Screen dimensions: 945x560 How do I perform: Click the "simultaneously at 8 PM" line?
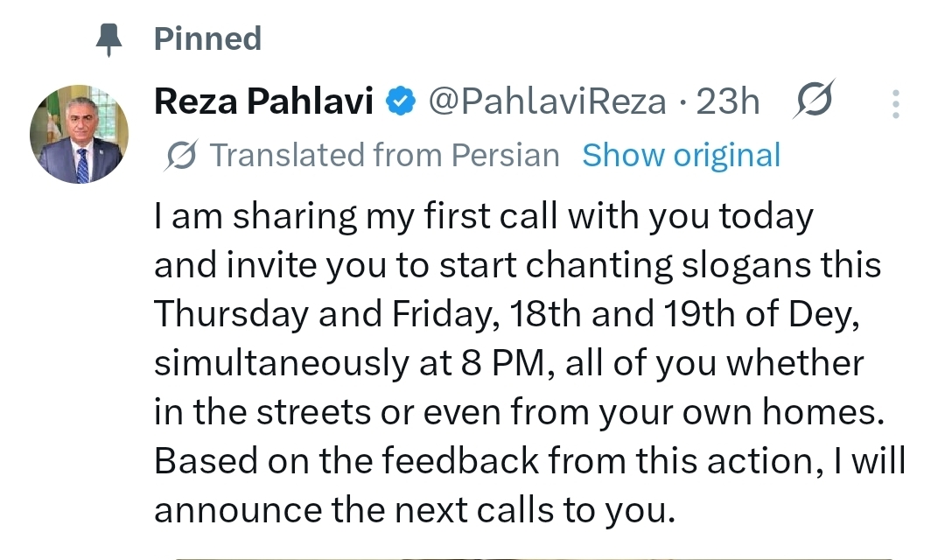click(x=350, y=363)
